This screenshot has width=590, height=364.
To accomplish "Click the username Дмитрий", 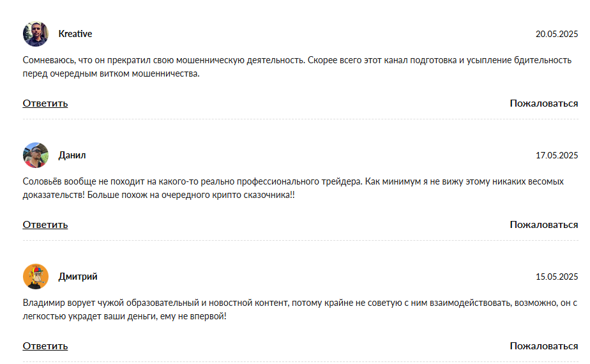I will click(x=78, y=277).
